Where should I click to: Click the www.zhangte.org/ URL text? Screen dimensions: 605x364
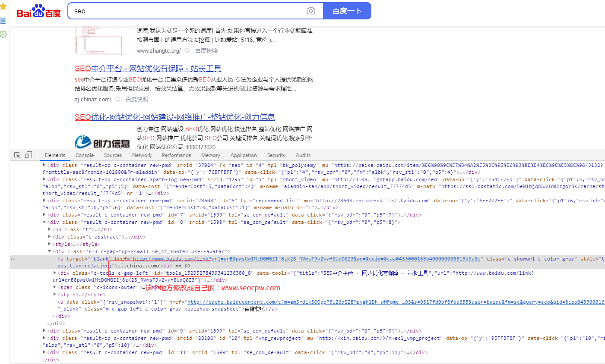(x=159, y=50)
